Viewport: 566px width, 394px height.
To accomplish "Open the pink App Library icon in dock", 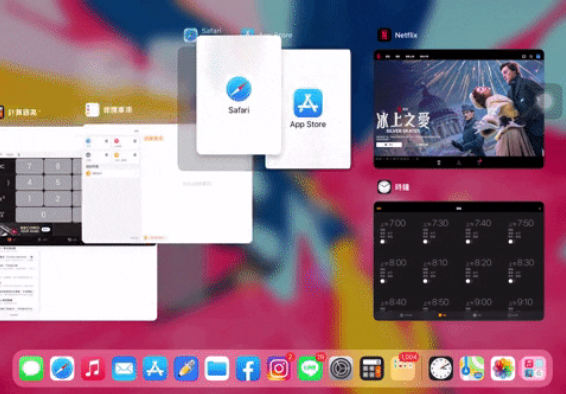I will [534, 368].
